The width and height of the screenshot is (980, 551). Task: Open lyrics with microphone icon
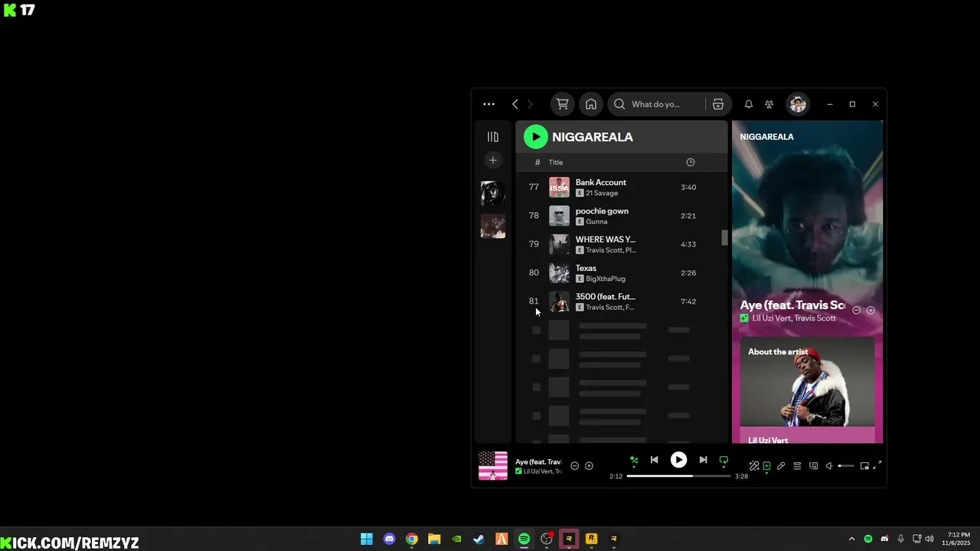[781, 465]
